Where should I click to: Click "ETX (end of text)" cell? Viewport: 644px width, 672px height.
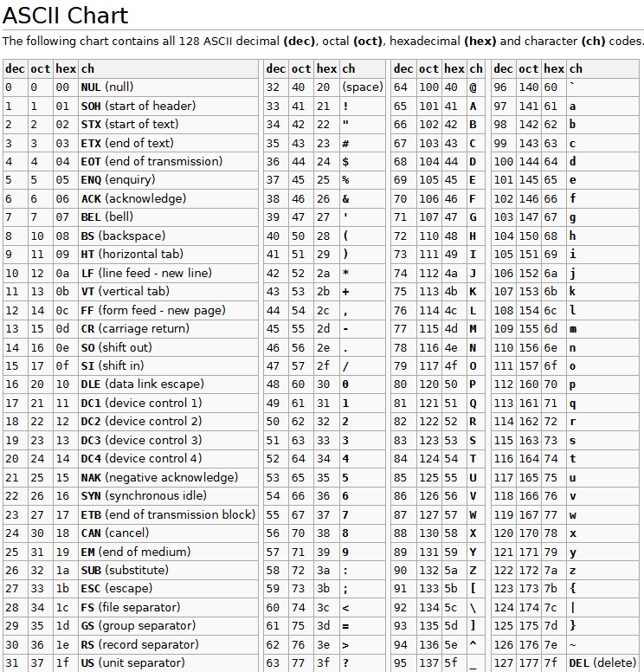pos(169,143)
